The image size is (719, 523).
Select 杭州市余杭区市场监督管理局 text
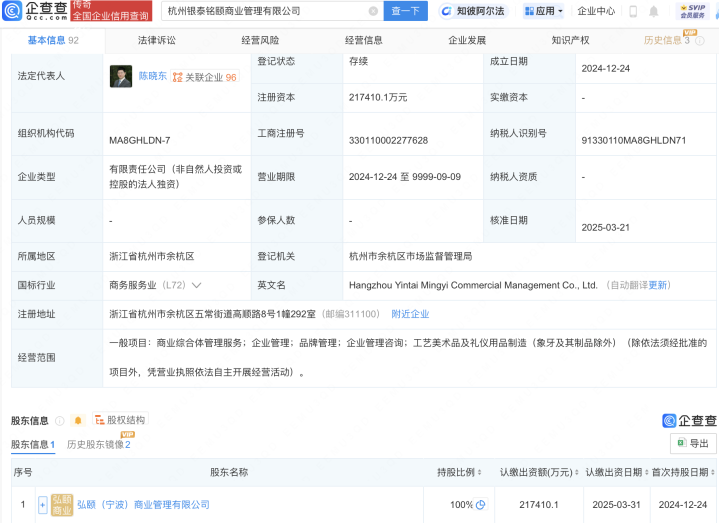[410, 256]
